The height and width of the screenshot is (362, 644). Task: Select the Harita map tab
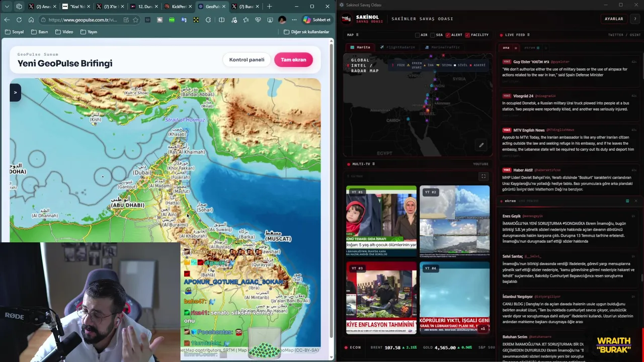(360, 47)
